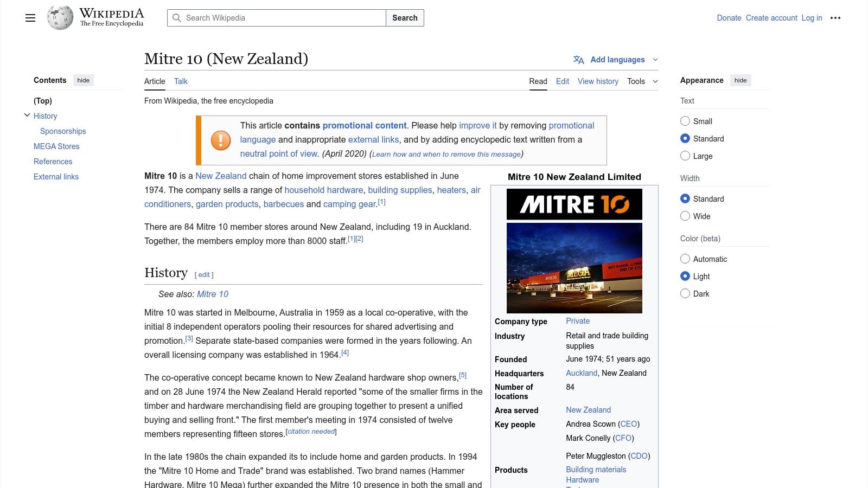Click the Log in link

(812, 18)
